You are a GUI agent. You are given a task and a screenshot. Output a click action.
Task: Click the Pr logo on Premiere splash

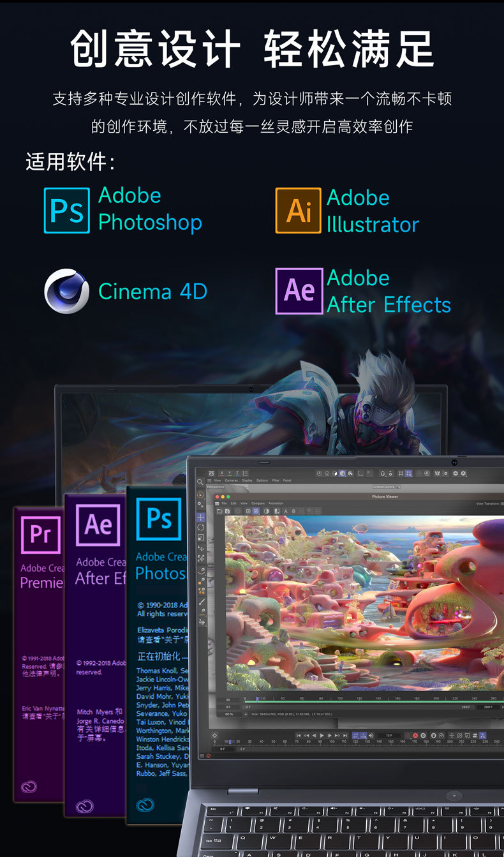click(x=41, y=534)
